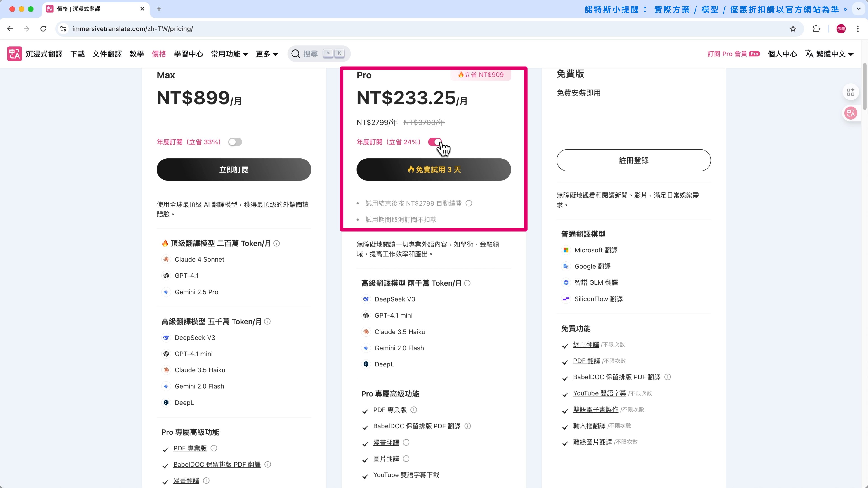Click the 立省 NT$909 badge
868x488 pixels.
tap(481, 75)
